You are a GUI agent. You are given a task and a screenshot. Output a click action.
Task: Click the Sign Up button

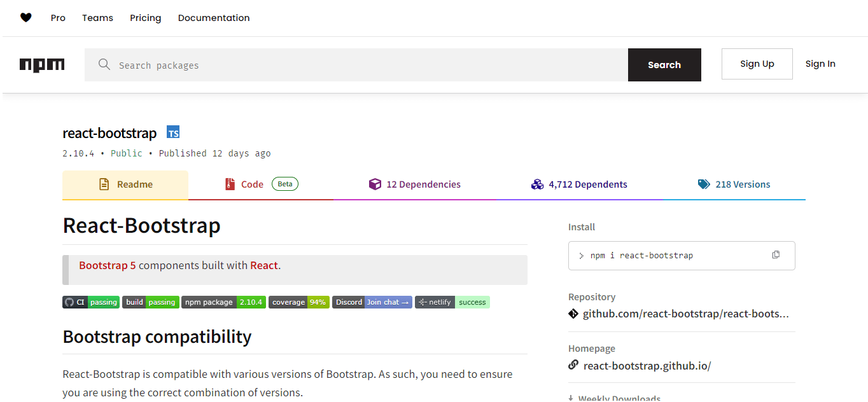click(x=757, y=64)
